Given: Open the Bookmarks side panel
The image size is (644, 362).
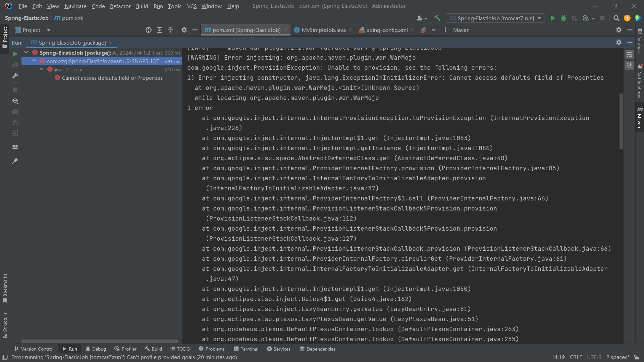Looking at the screenshot, I should click(5, 288).
